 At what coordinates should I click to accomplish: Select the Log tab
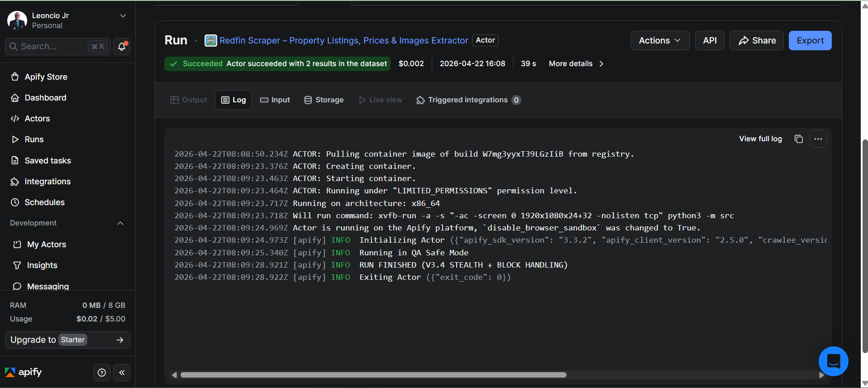pyautogui.click(x=234, y=100)
